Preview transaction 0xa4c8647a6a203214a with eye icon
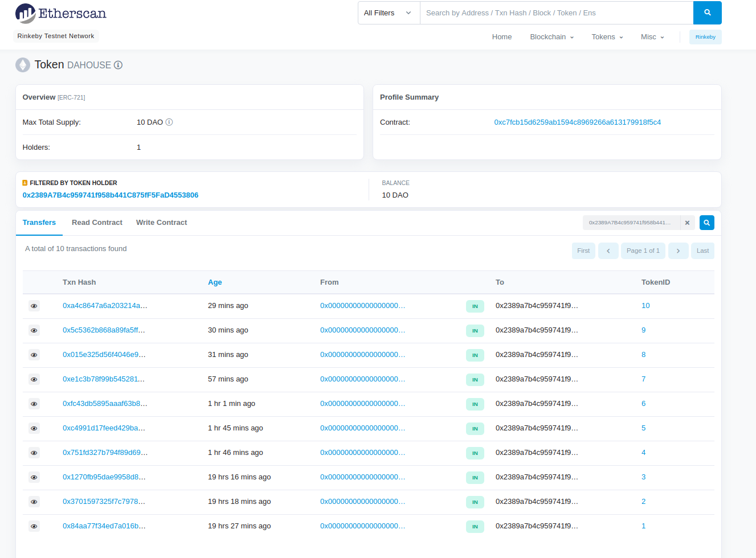The width and height of the screenshot is (756, 558). click(x=34, y=306)
